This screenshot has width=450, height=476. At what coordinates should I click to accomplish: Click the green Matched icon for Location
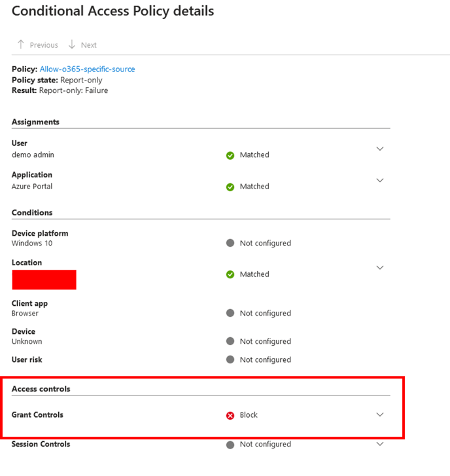coord(230,274)
